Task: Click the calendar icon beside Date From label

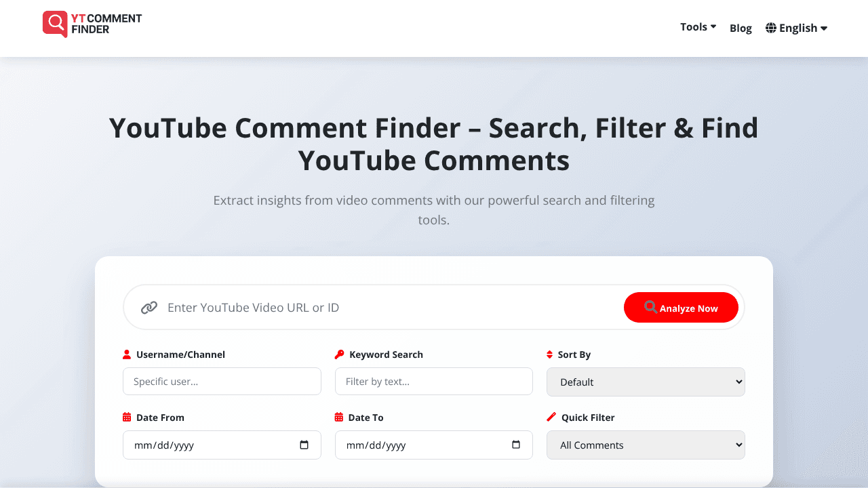Action: click(127, 418)
